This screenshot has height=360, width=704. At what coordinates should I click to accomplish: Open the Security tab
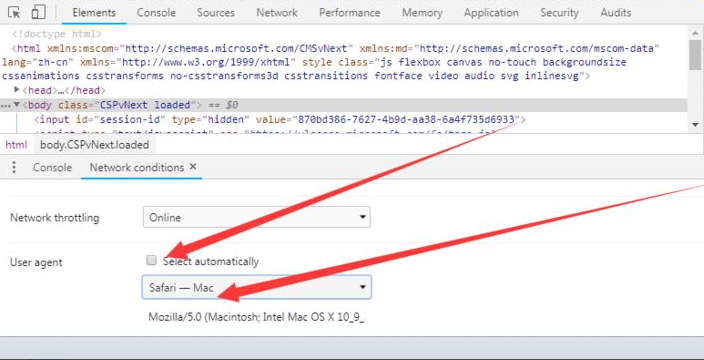(x=559, y=13)
